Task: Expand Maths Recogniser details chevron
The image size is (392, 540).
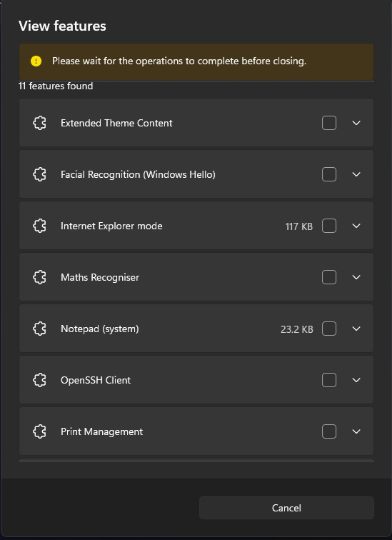Action: tap(356, 277)
